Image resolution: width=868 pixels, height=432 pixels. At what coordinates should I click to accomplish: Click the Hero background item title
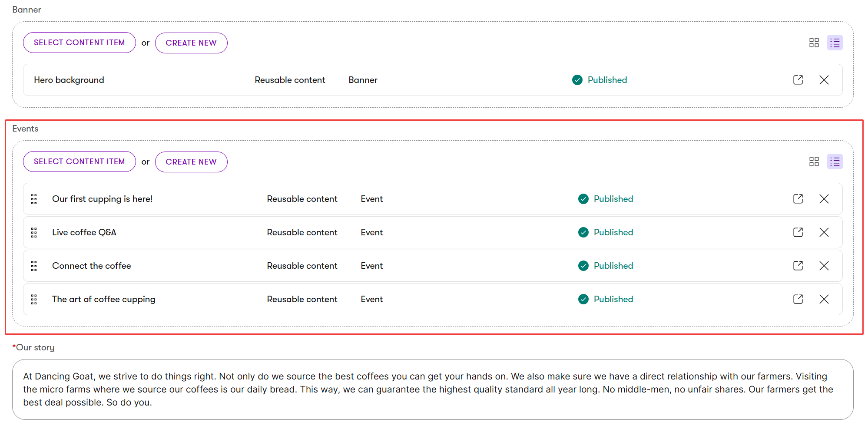[x=69, y=80]
